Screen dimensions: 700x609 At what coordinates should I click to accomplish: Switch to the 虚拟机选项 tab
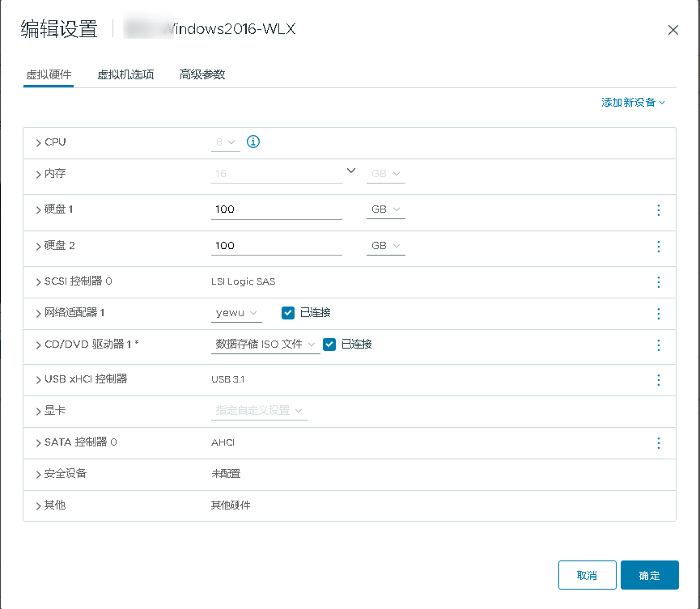[x=125, y=74]
